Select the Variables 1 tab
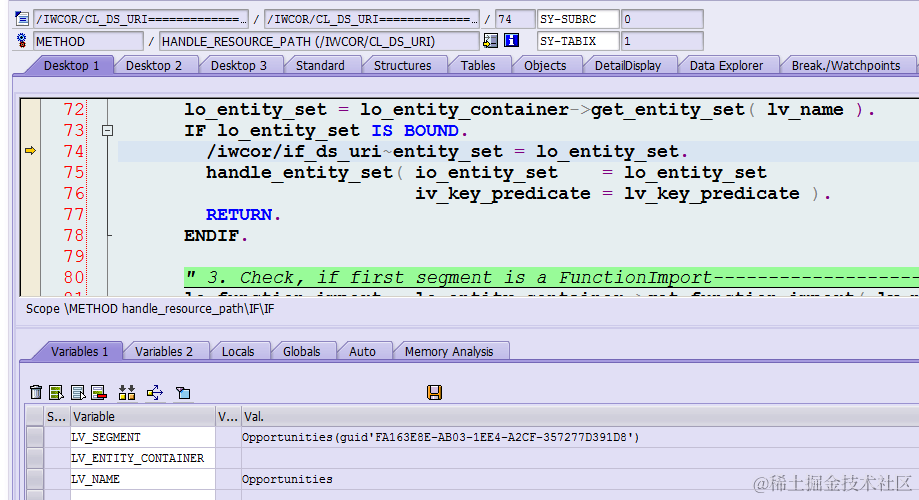Viewport: 919px width, 500px height. point(80,352)
